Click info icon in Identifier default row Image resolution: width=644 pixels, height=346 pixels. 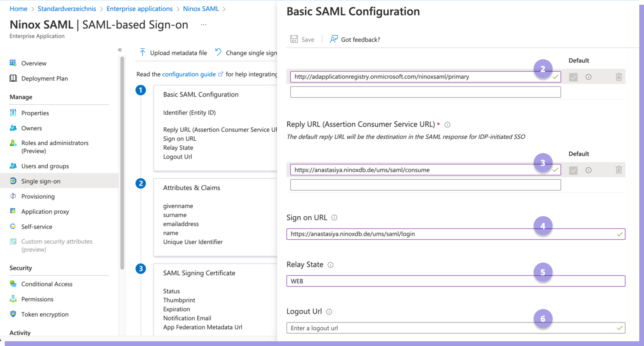(588, 77)
